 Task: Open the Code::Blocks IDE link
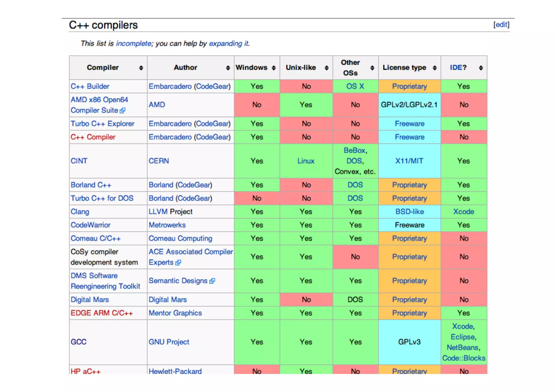coord(464,358)
